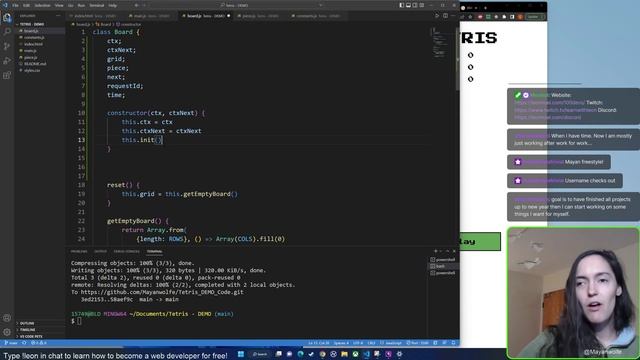This screenshot has width=640, height=360.
Task: Open the Edit menu
Action: [x=27, y=5]
